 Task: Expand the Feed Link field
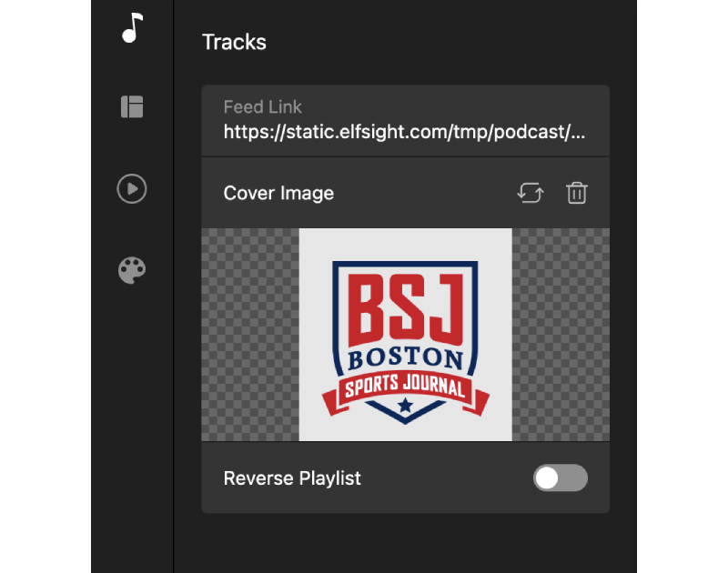coord(405,120)
